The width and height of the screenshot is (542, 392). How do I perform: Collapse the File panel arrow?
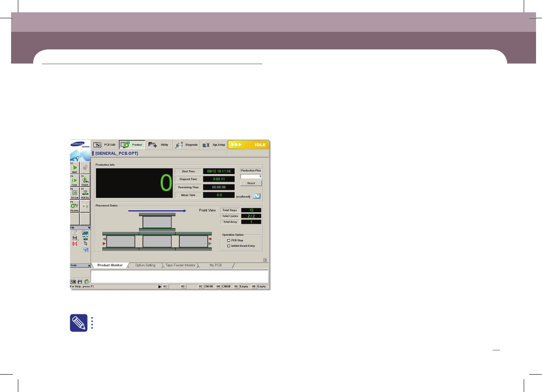point(89,228)
